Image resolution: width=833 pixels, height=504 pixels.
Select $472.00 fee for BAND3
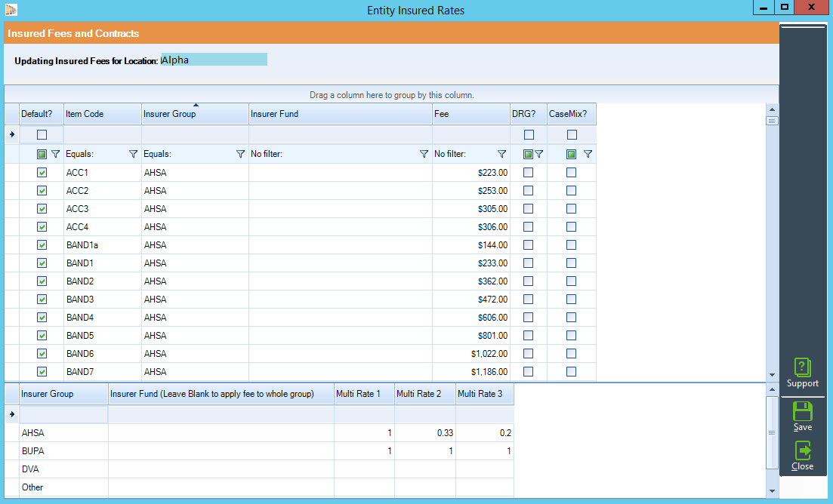(x=471, y=300)
